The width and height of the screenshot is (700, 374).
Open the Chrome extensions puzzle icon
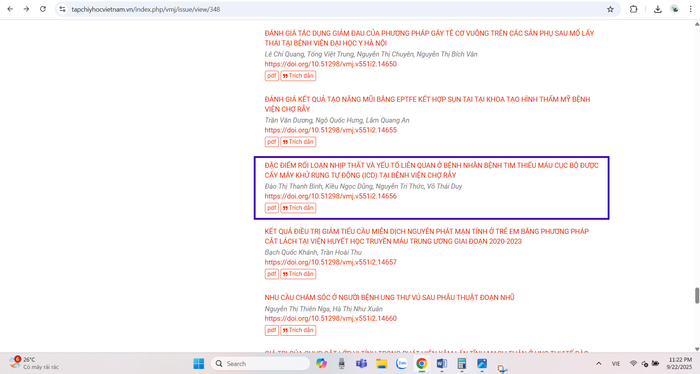pos(633,9)
